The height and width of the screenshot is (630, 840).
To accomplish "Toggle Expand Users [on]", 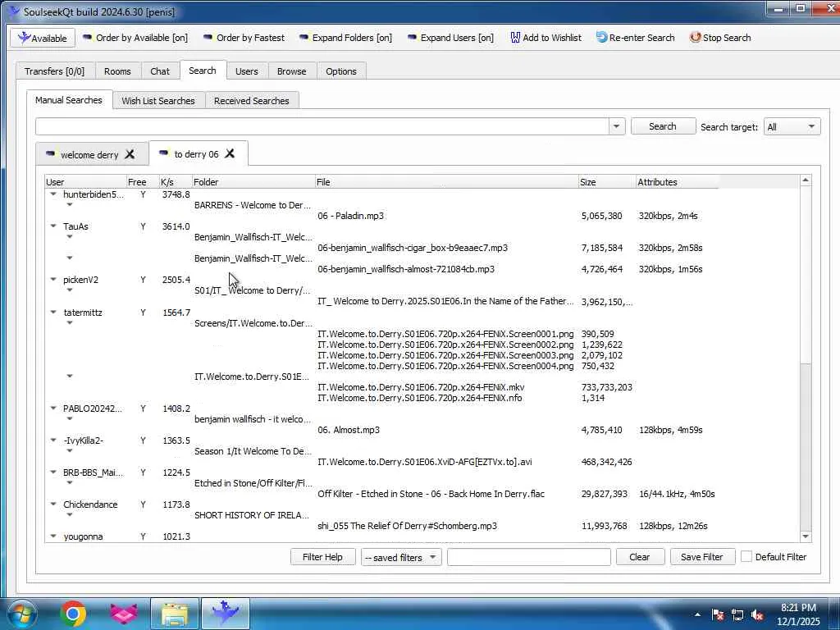I will click(x=450, y=38).
